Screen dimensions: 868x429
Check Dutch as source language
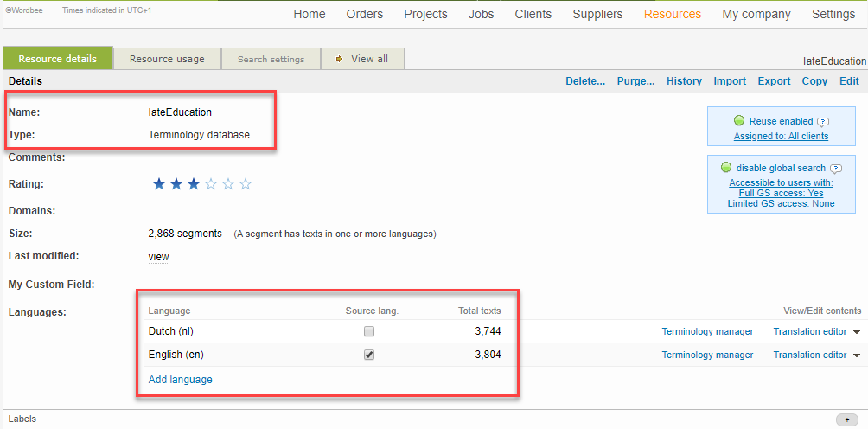tap(369, 331)
